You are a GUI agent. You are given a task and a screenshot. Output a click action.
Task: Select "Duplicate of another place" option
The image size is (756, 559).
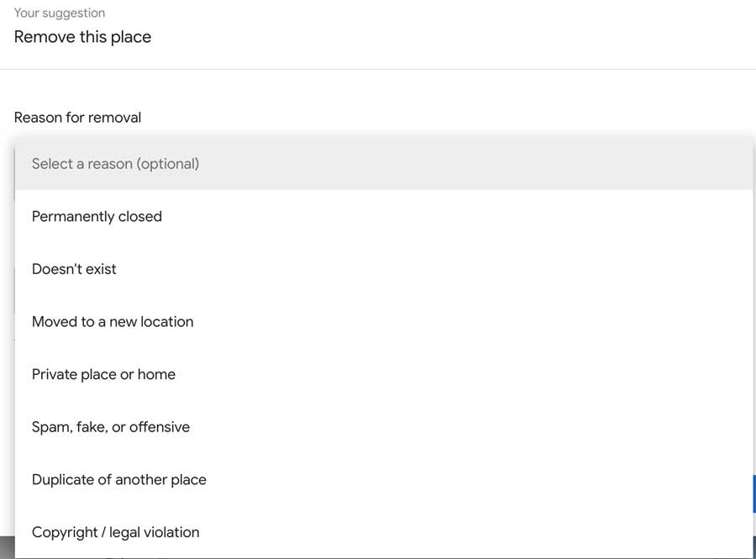click(x=118, y=480)
